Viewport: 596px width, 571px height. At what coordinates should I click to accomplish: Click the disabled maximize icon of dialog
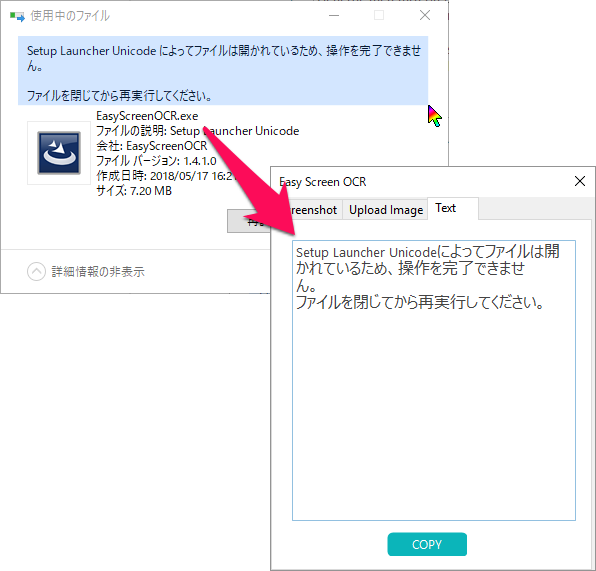point(379,16)
